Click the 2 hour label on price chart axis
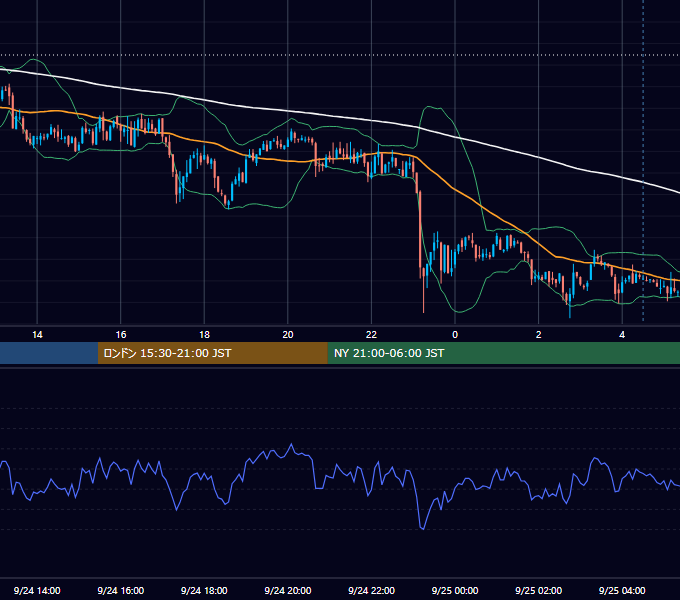The height and width of the screenshot is (600, 680). coord(539,335)
